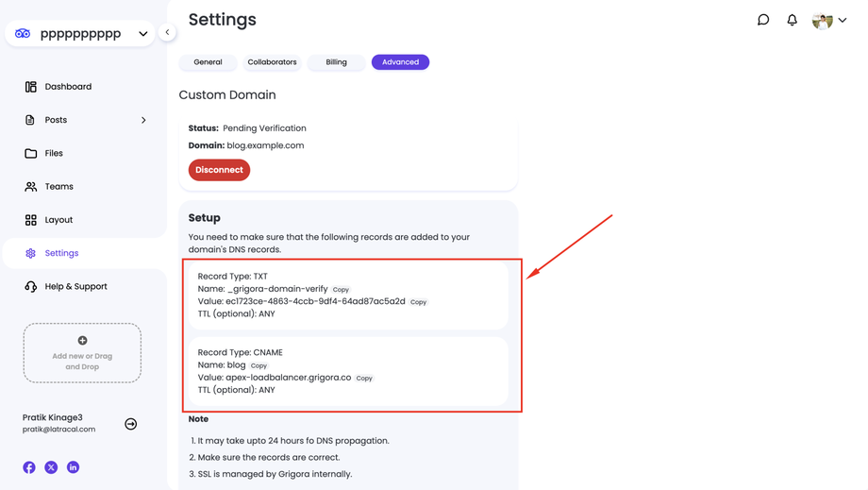Select the Collaborators tab
The height and width of the screenshot is (490, 868).
point(272,62)
